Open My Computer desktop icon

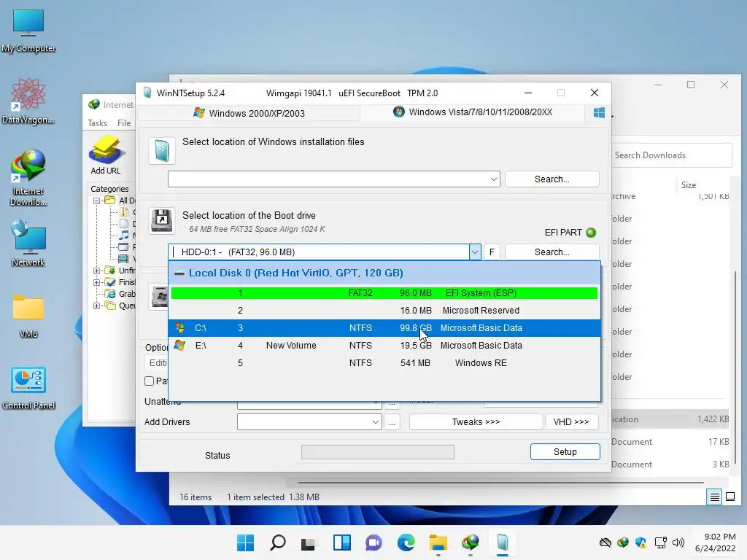tap(28, 31)
